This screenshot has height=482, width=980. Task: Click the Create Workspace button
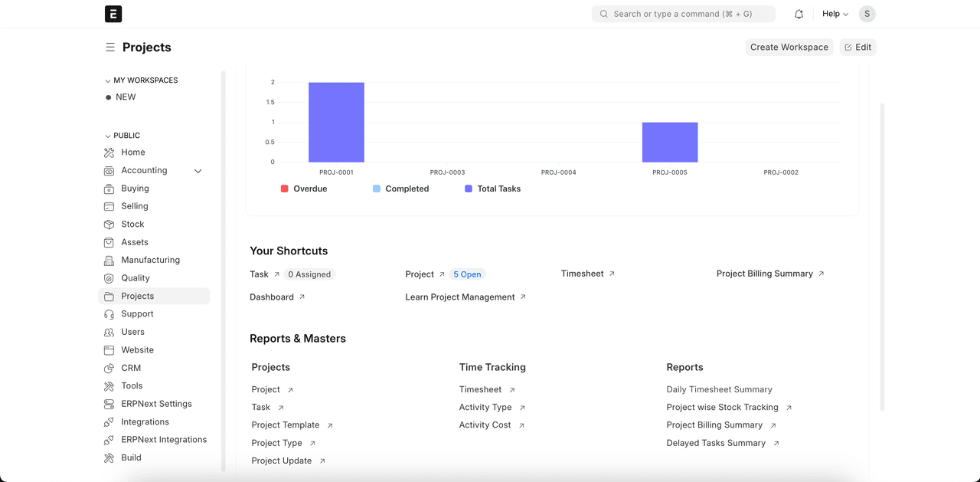pos(789,48)
